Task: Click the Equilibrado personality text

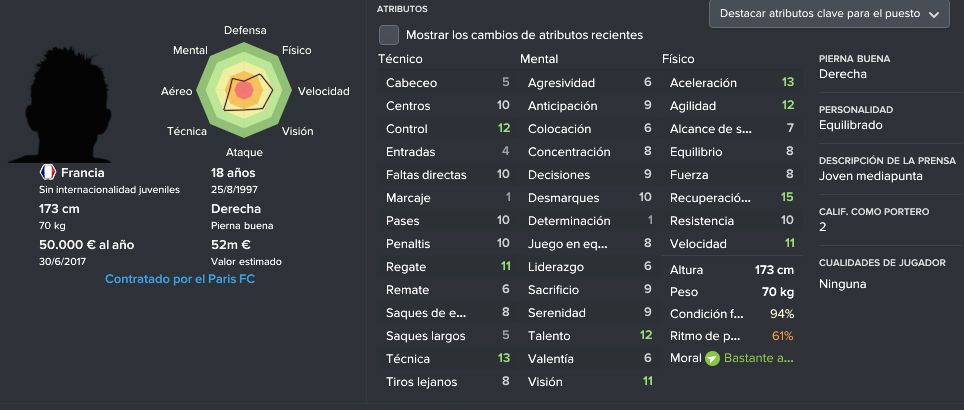Action: (x=850, y=125)
